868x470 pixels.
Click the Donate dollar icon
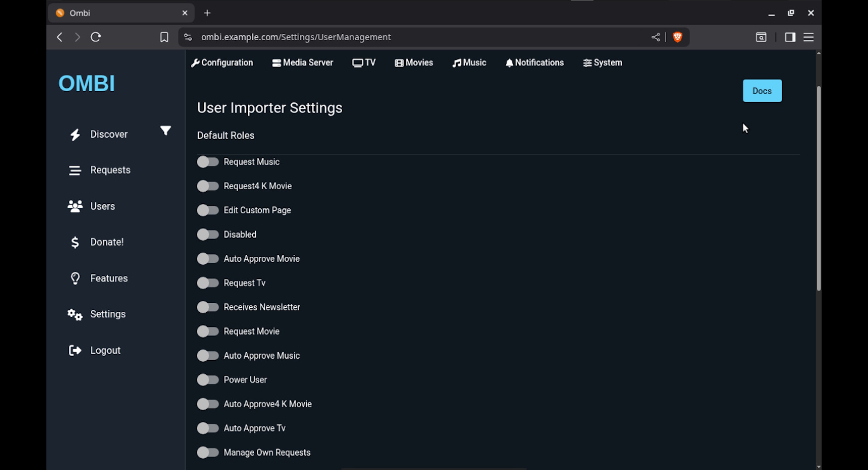click(75, 242)
